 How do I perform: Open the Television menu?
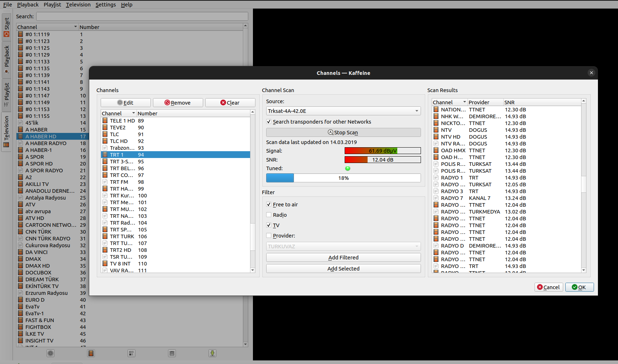[x=78, y=5]
